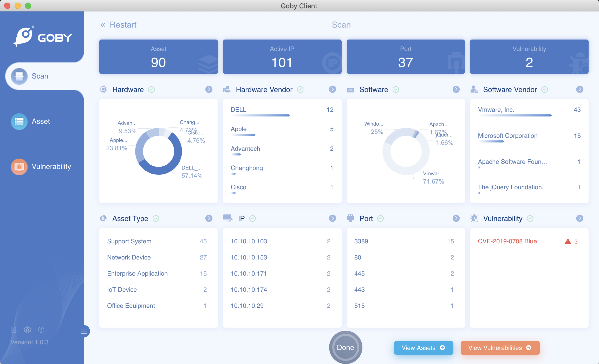Click the task log icon at sidebar bottom

click(x=14, y=330)
